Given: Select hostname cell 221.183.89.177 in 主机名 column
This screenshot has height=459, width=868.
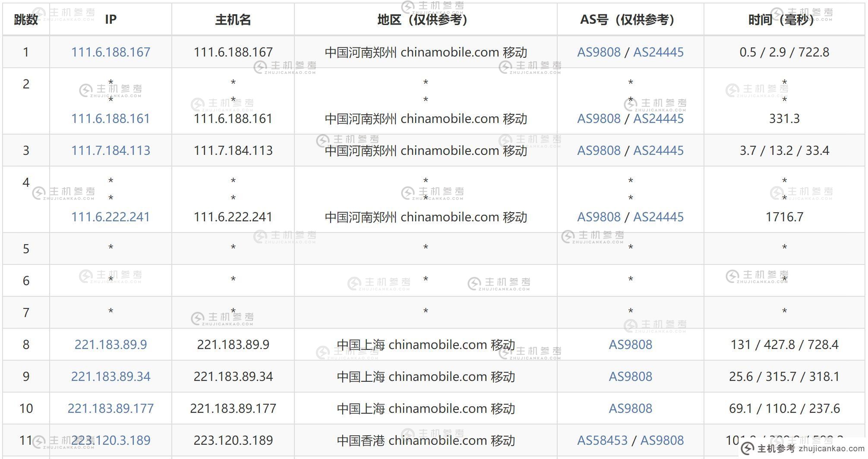Looking at the screenshot, I should (x=233, y=409).
